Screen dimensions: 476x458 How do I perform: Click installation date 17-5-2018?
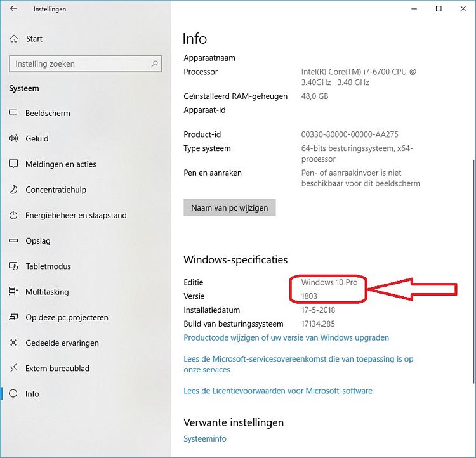point(318,310)
